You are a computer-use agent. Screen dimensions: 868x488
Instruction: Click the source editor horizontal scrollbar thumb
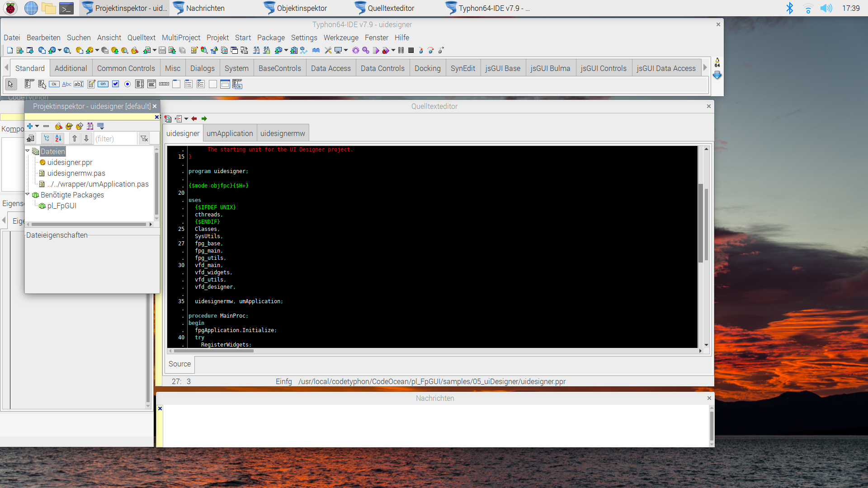(213, 351)
